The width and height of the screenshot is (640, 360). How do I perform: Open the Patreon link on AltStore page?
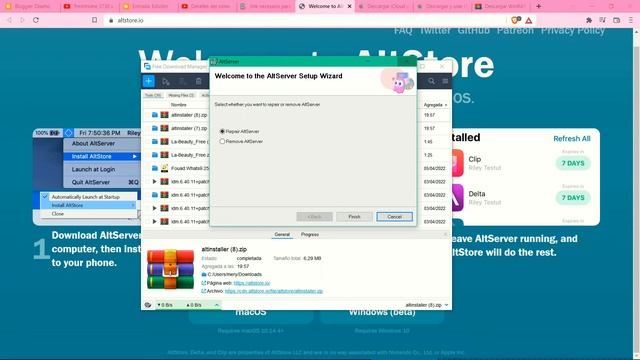[515, 31]
